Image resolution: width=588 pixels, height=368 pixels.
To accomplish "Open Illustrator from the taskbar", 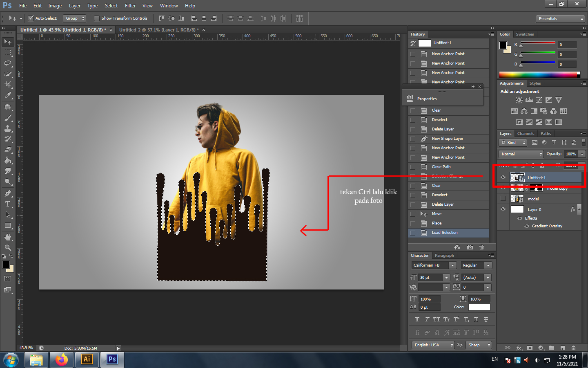I will point(87,359).
